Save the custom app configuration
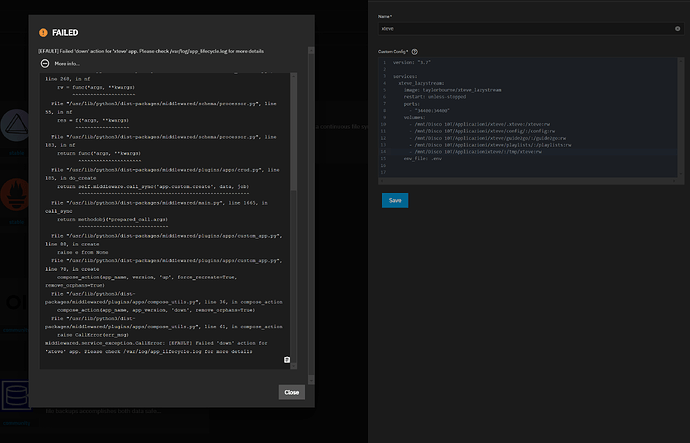Image resolution: width=690 pixels, height=443 pixels. (395, 200)
